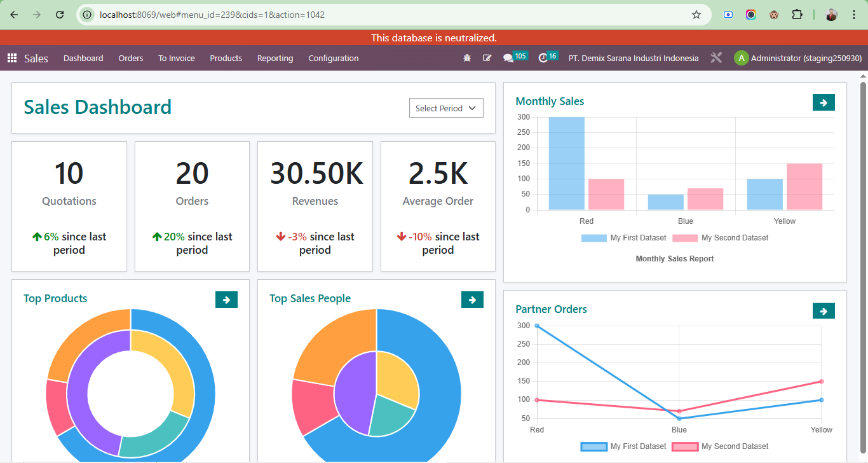Click the Sales app title
Screen dimensions: 868x463
coord(36,58)
